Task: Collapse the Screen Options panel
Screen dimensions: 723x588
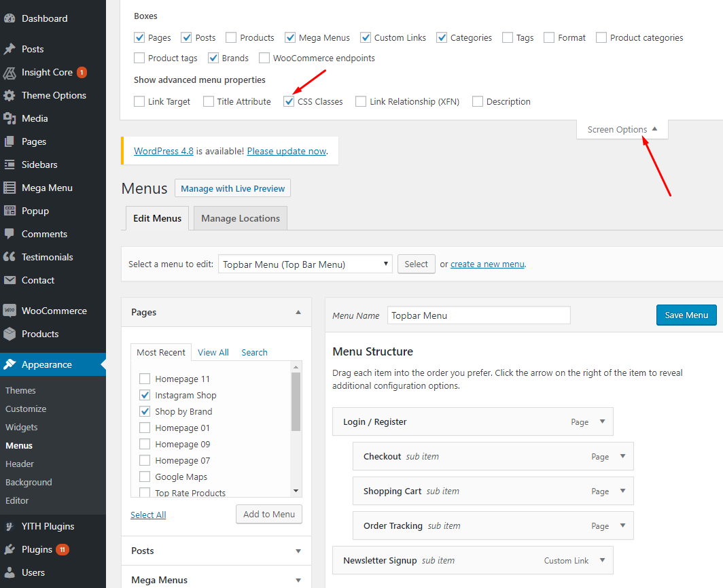Action: (622, 130)
